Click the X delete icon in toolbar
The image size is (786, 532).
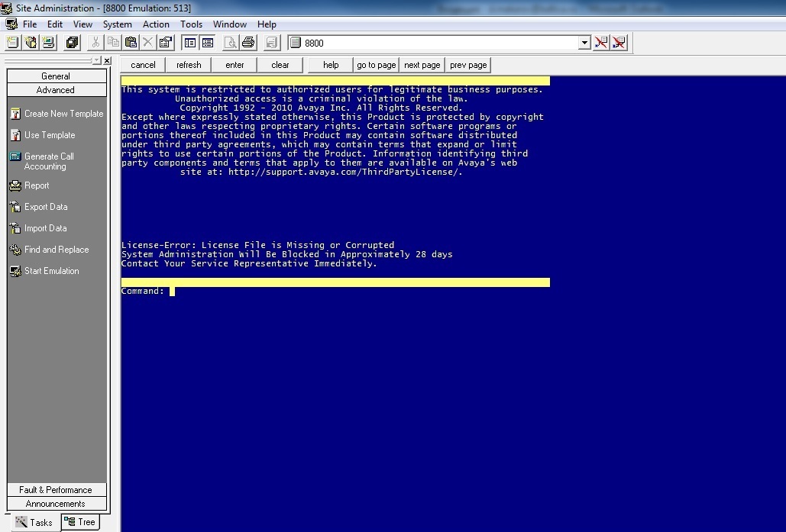tap(148, 43)
